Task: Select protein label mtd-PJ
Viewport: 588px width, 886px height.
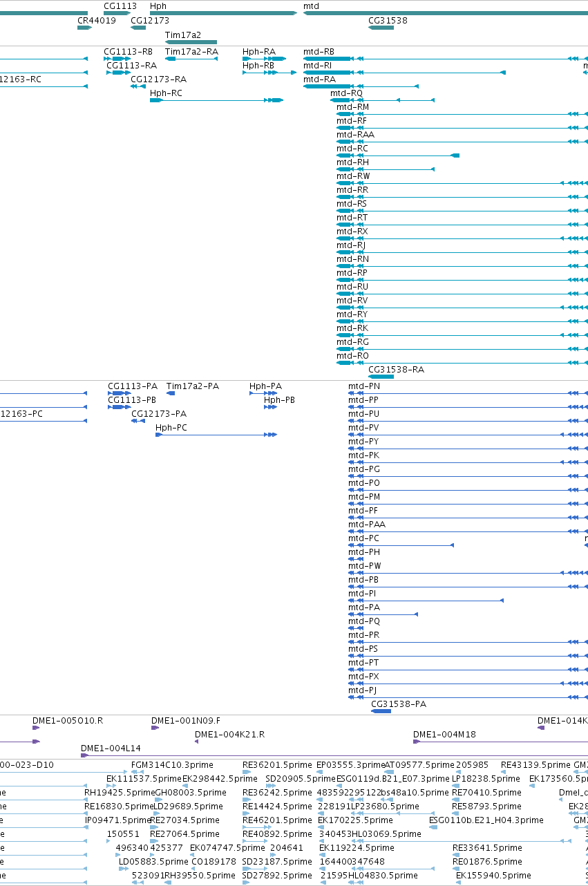Action: click(363, 690)
